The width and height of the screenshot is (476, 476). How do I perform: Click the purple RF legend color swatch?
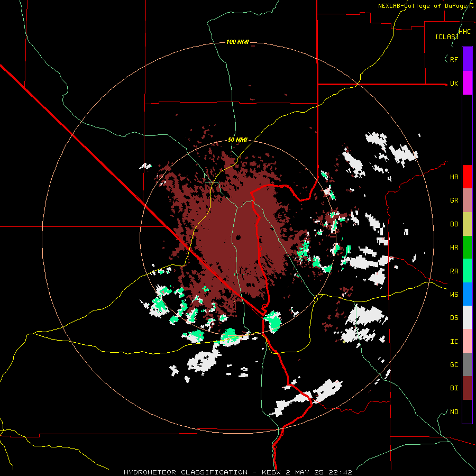click(467, 59)
